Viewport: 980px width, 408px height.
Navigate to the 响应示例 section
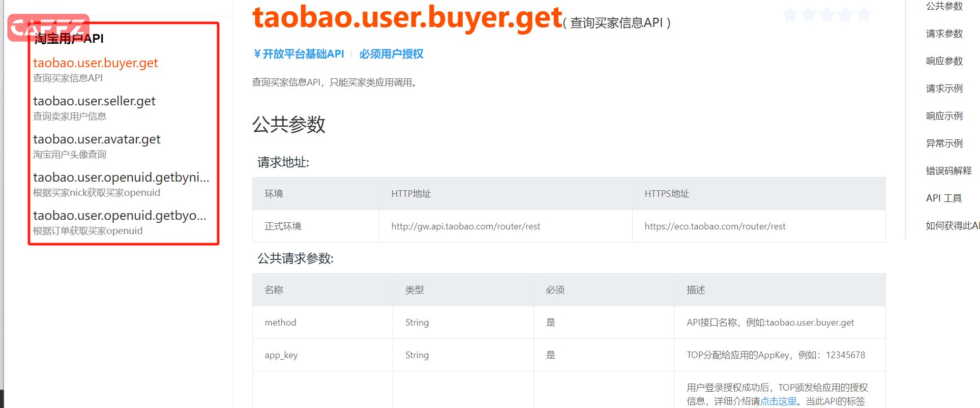coord(944,116)
